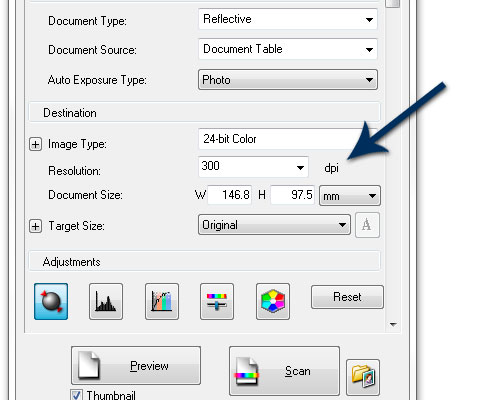500x400 pixels.
Task: Click the document height field 97.5
Action: click(293, 195)
